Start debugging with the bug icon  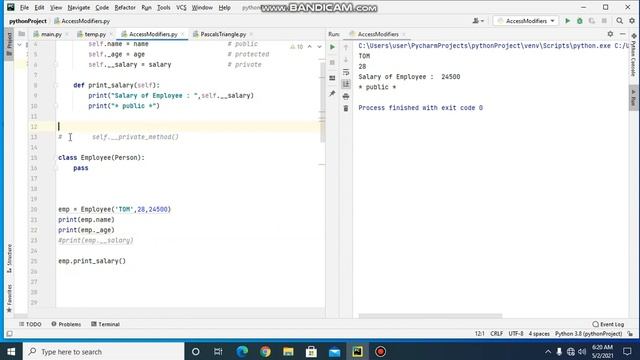580,21
